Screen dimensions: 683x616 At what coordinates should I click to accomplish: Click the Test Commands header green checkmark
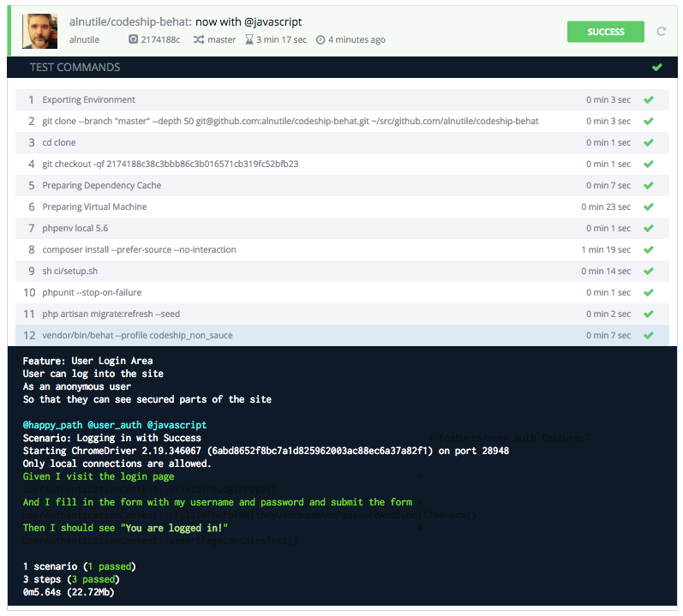click(x=657, y=67)
